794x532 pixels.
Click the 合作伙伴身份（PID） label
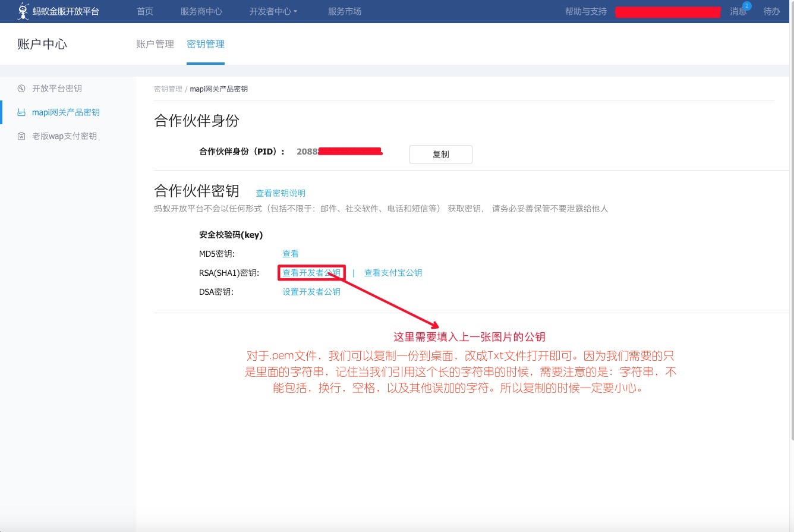242,152
